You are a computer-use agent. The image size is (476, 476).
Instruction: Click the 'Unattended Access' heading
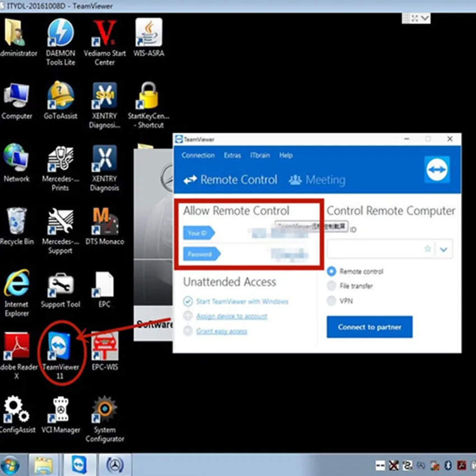pos(230,282)
